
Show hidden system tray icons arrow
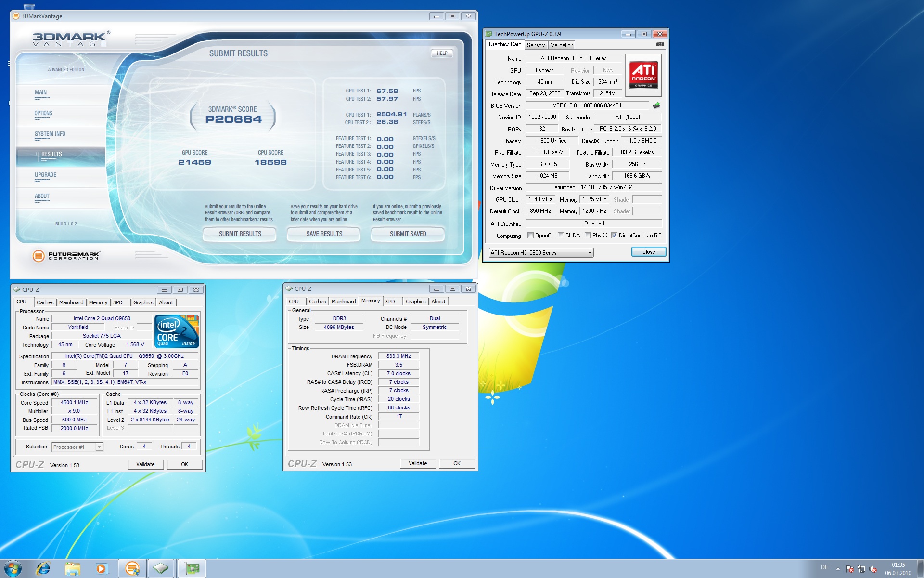pos(838,569)
